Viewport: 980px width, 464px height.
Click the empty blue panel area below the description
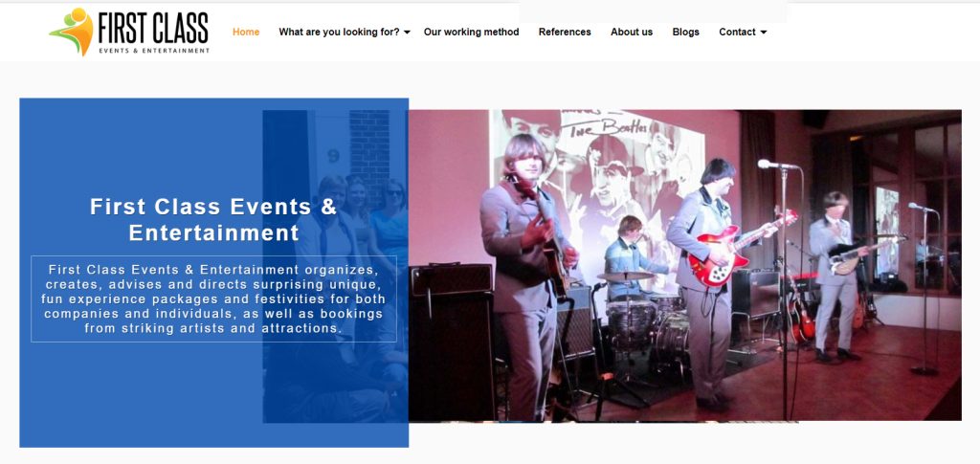click(x=141, y=393)
